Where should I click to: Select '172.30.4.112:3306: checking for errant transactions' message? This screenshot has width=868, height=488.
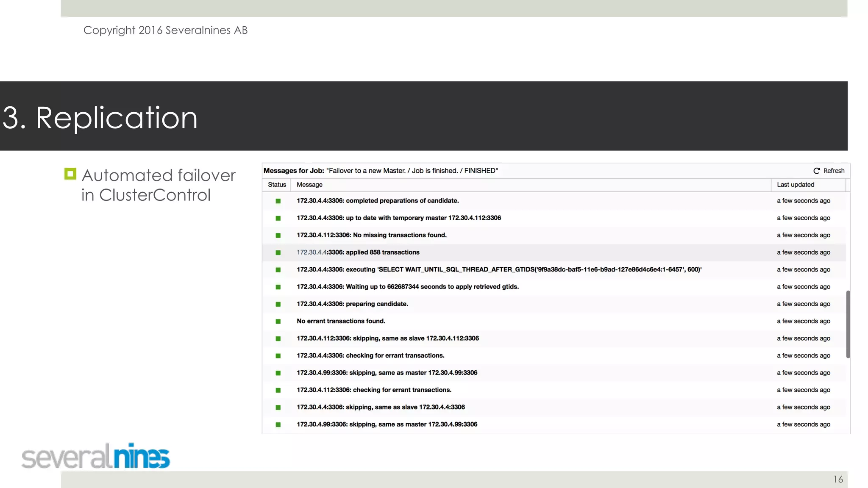coord(374,390)
